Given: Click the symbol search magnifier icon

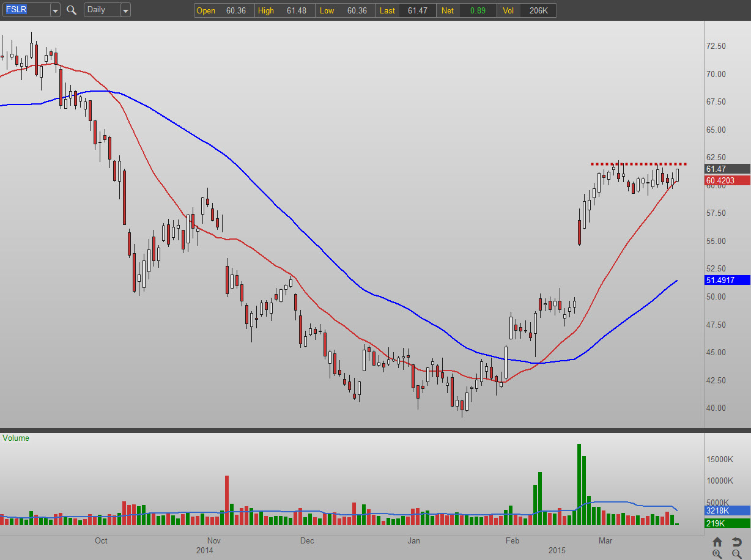Looking at the screenshot, I should coord(72,10).
